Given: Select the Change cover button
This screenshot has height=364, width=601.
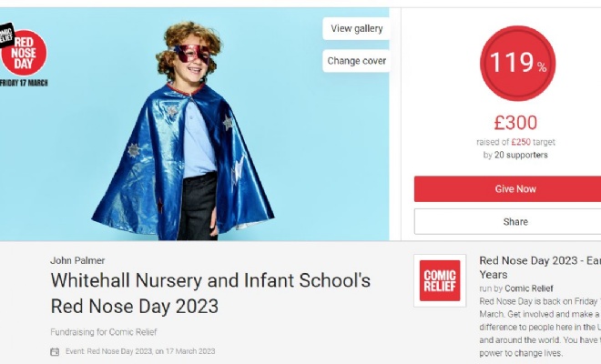Looking at the screenshot, I should (356, 61).
